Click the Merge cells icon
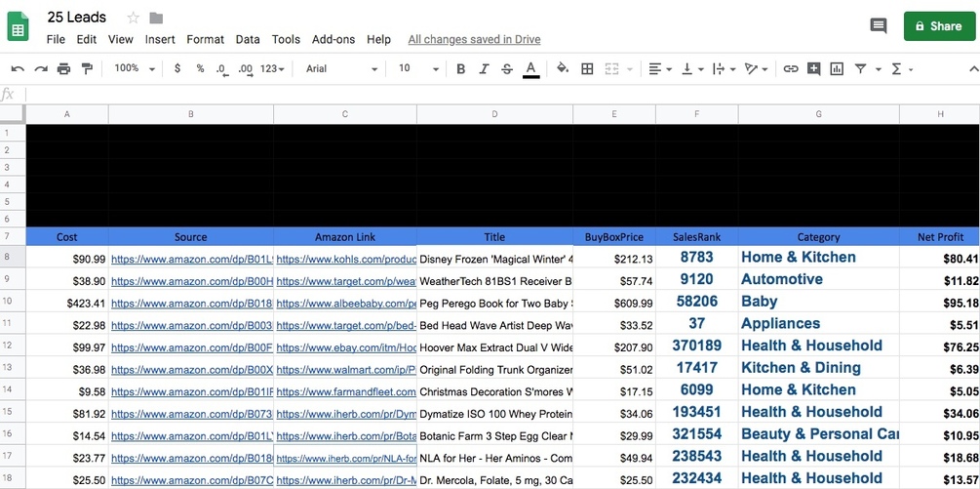Screen dimensions: 980x489 pyautogui.click(x=611, y=68)
